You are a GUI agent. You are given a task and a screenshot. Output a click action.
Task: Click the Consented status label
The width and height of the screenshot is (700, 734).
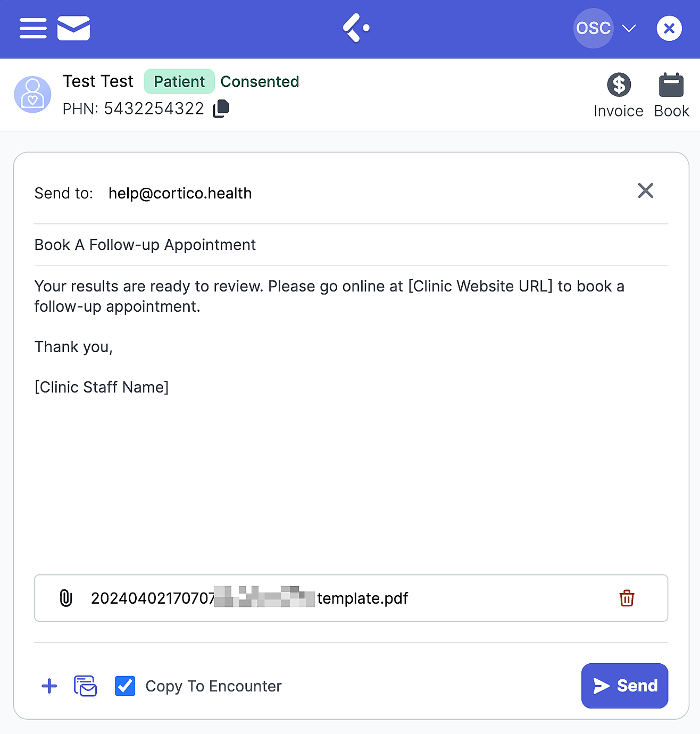pos(260,81)
